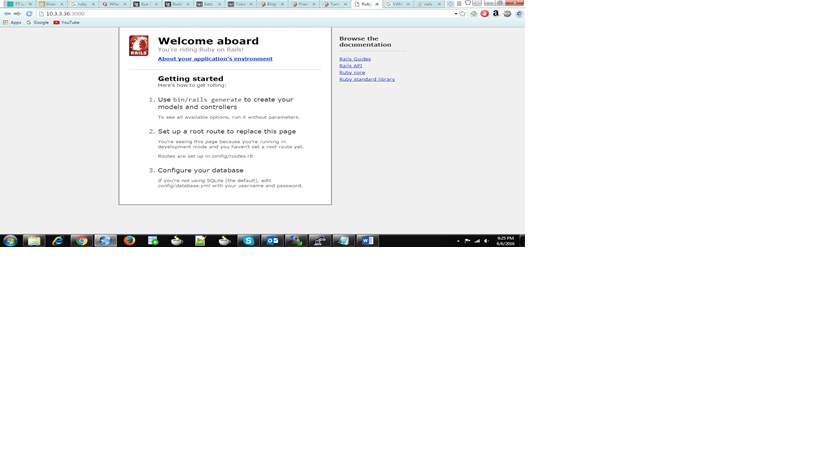
Task: Open the Google bookmark
Action: [x=37, y=22]
